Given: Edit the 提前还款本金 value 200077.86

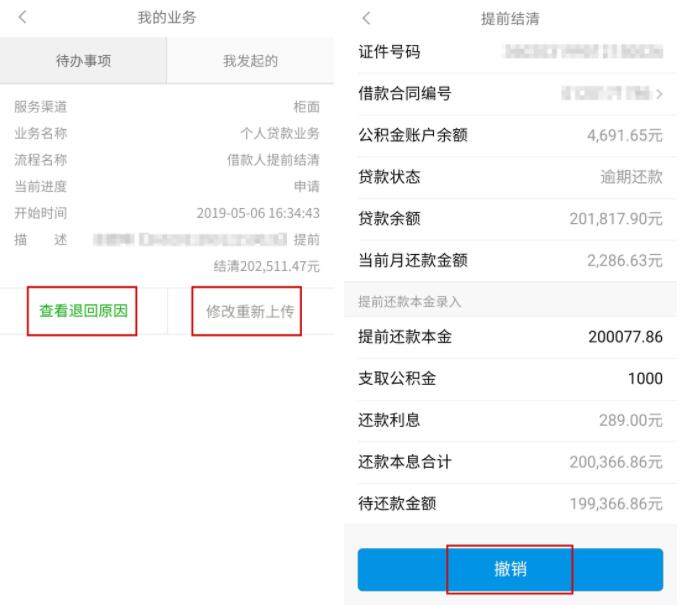Looking at the screenshot, I should 625,337.
